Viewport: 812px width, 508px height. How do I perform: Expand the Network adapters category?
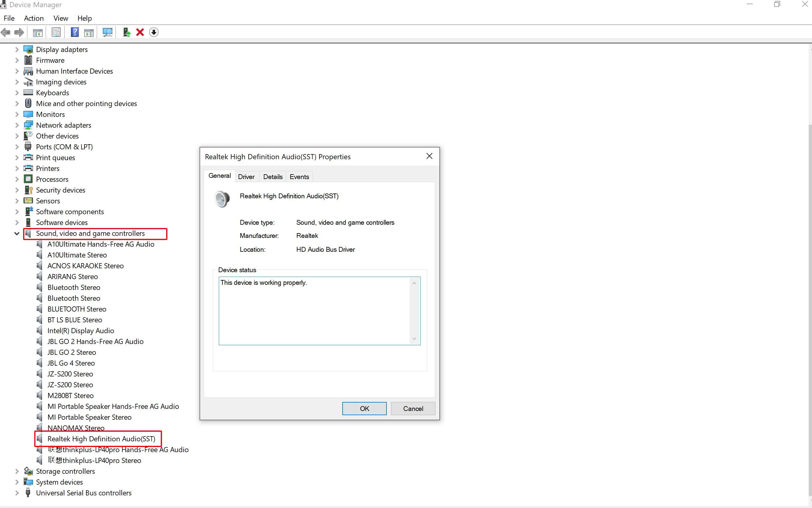coord(17,125)
